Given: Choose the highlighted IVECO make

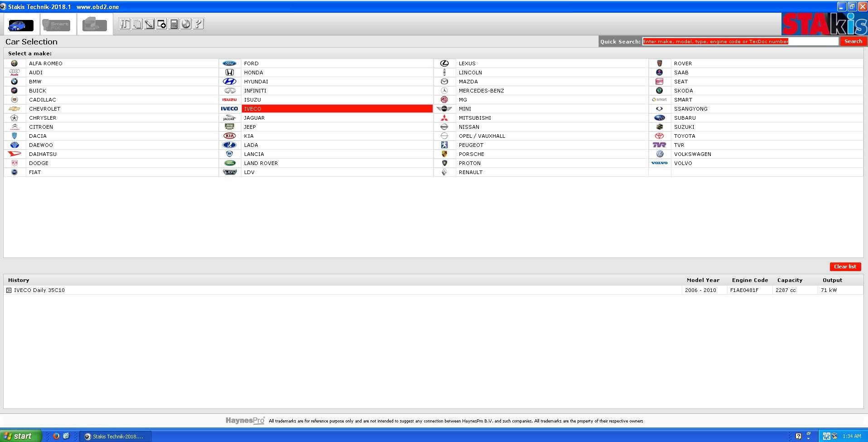Looking at the screenshot, I should click(337, 109).
